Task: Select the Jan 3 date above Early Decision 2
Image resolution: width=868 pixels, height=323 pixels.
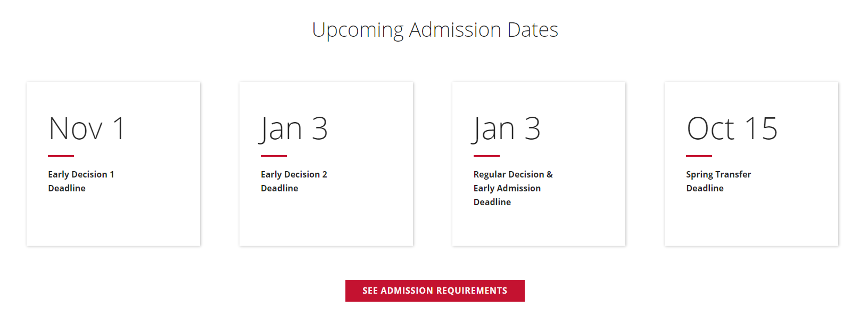Action: point(294,129)
